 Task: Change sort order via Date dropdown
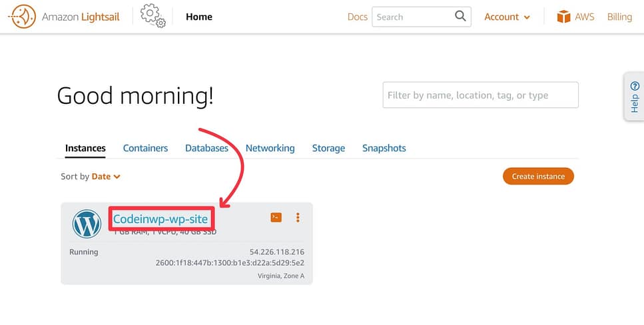(106, 176)
